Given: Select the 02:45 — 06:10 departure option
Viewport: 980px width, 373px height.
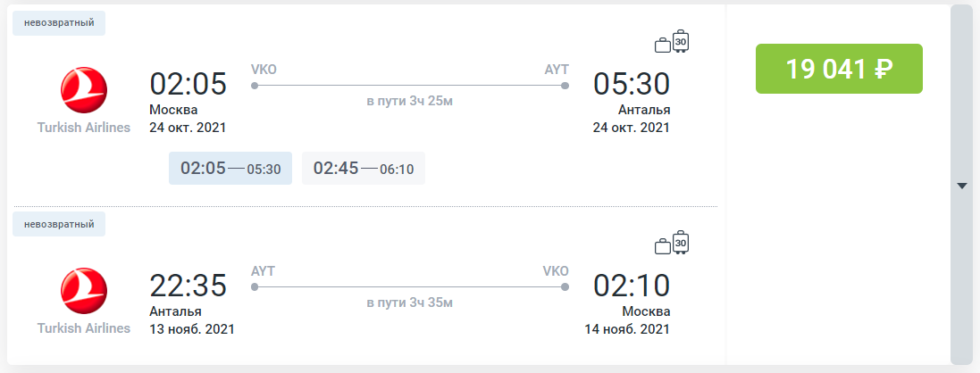Looking at the screenshot, I should pos(363,168).
